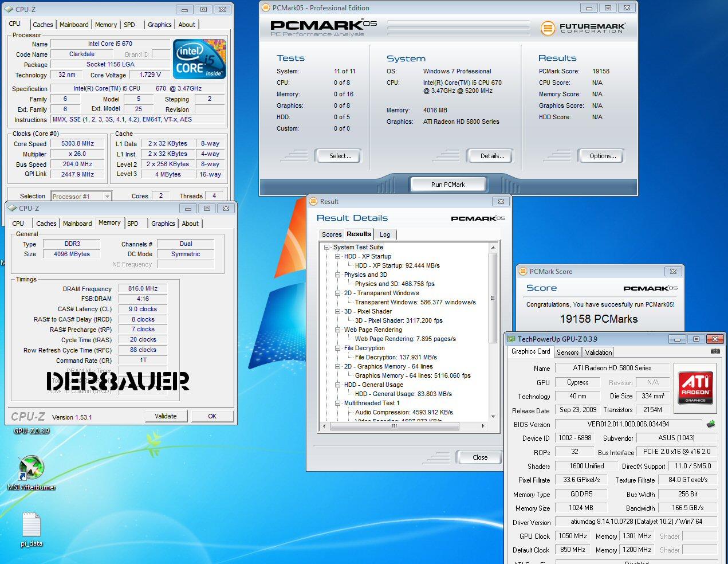The width and height of the screenshot is (728, 564).
Task: Open Mainboard tab in top CPU-Z window
Action: [x=74, y=25]
